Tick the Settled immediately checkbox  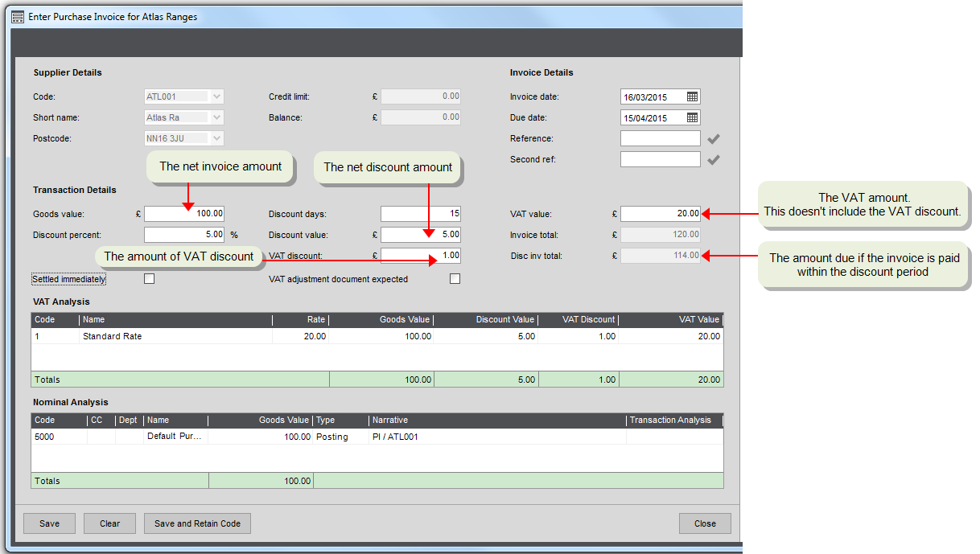tap(149, 279)
